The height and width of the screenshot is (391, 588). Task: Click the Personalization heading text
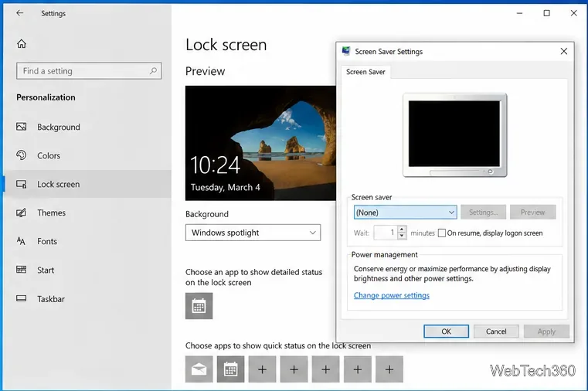click(x=46, y=97)
